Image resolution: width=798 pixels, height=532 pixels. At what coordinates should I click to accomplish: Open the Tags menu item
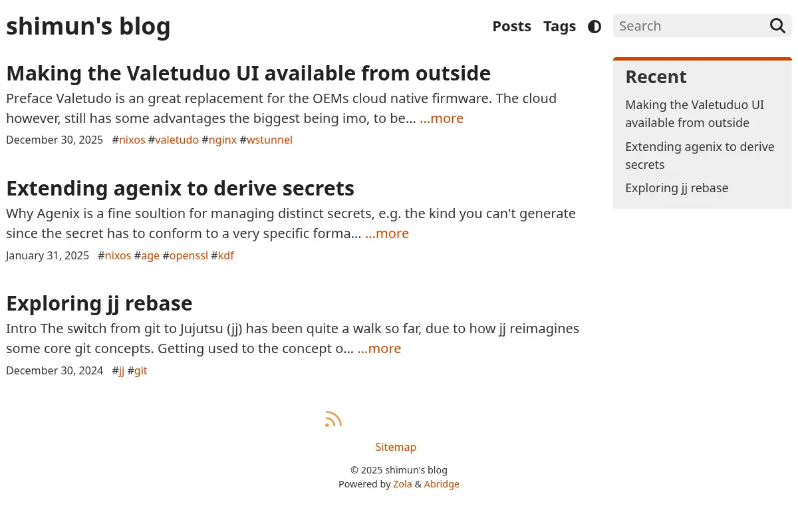pos(559,26)
